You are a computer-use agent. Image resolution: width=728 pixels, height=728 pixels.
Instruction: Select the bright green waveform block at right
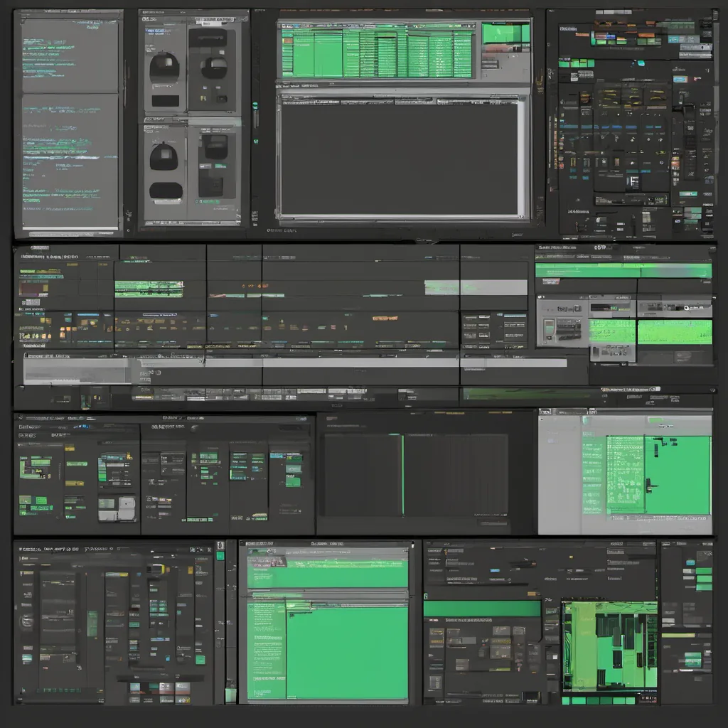pyautogui.click(x=674, y=331)
